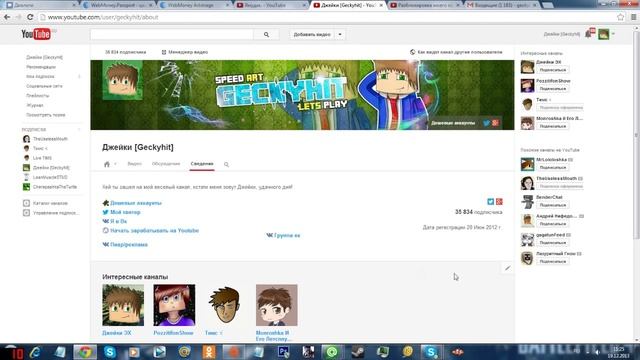Edit featured channels with pencil icon
This screenshot has width=640, height=360.
[x=507, y=268]
